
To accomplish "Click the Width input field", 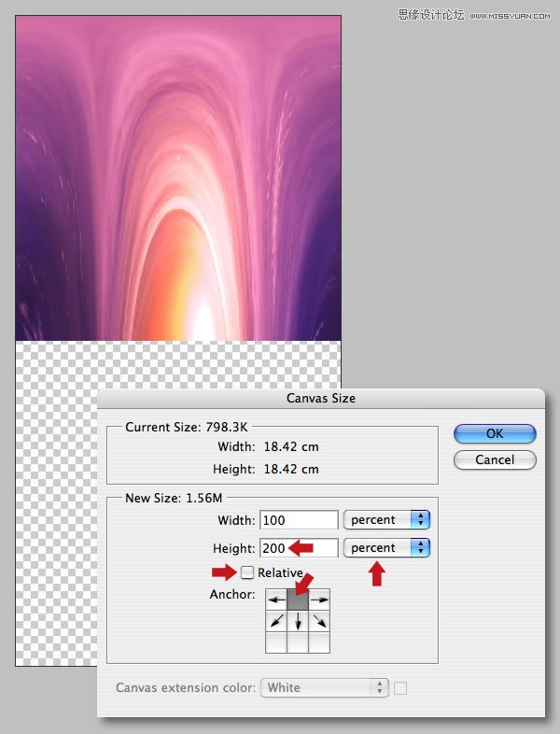I will (299, 520).
